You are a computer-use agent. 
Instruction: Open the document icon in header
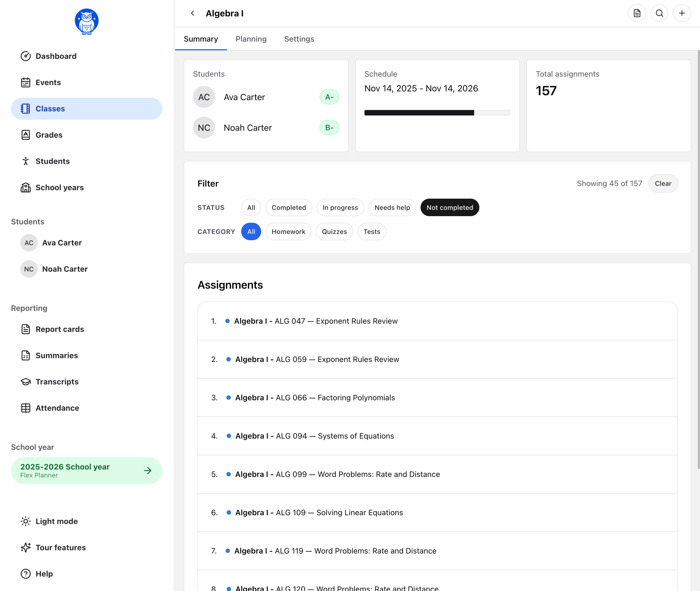pyautogui.click(x=637, y=13)
